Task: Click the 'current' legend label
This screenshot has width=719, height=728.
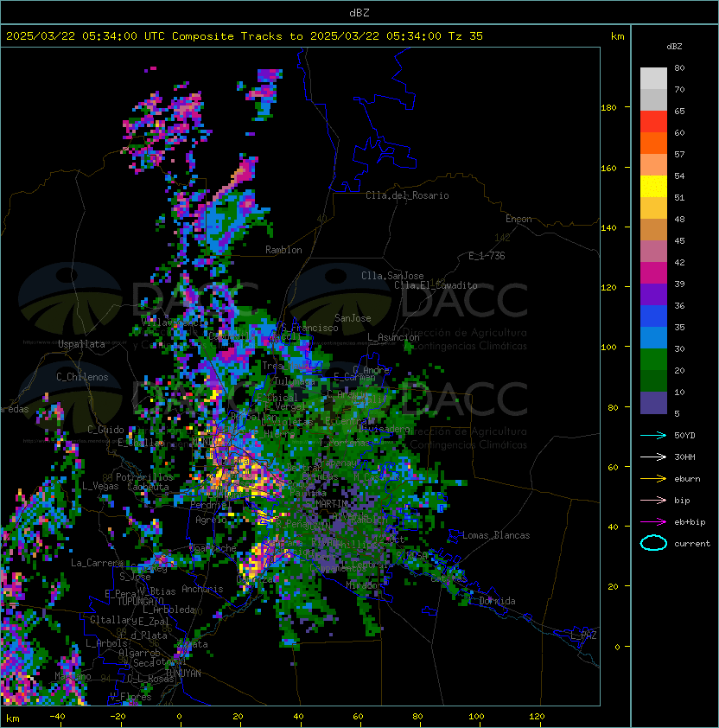Action: 692,543
